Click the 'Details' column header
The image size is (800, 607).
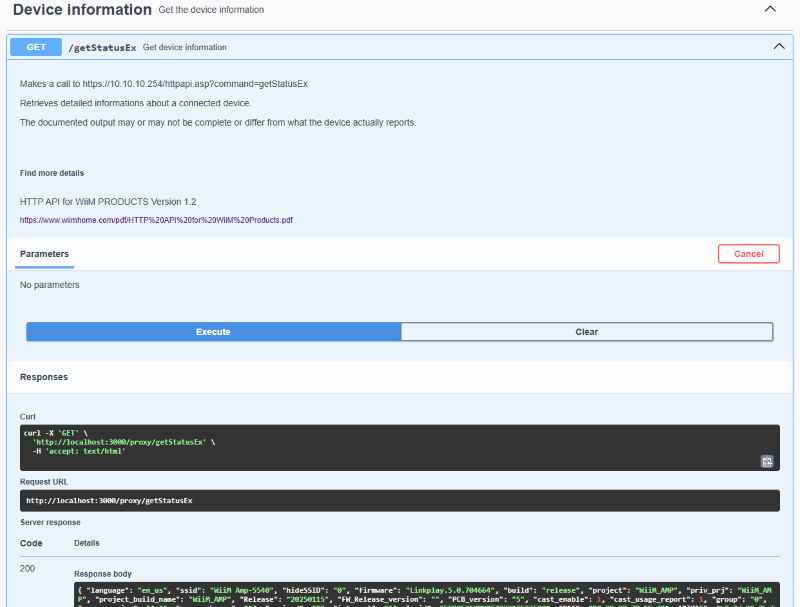click(87, 543)
